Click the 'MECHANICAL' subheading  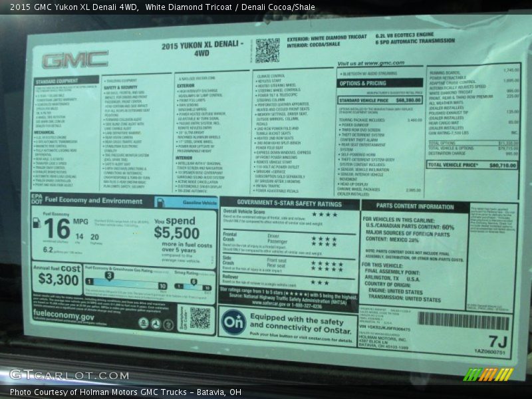pyautogui.click(x=45, y=132)
